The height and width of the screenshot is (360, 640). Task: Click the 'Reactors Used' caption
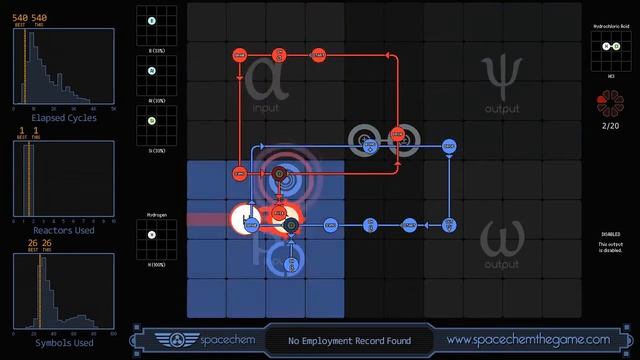coord(64,231)
